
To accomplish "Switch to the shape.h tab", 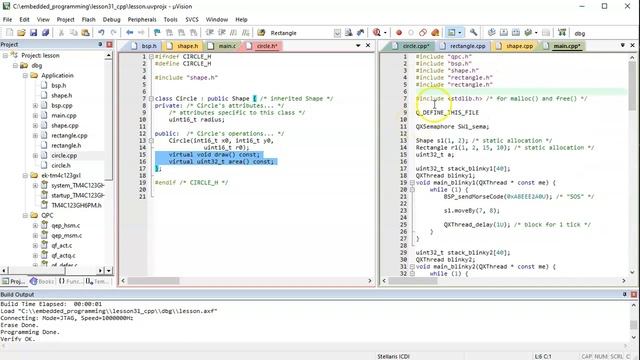I will pyautogui.click(x=184, y=46).
